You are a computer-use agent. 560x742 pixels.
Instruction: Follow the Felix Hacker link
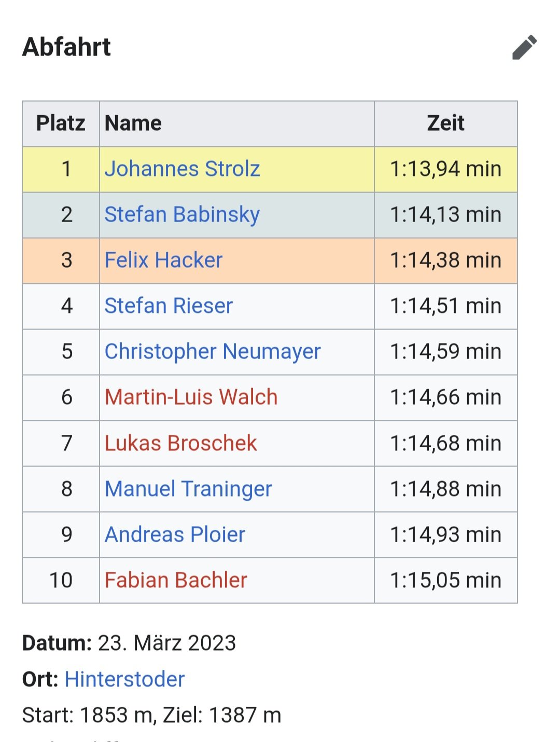click(163, 260)
